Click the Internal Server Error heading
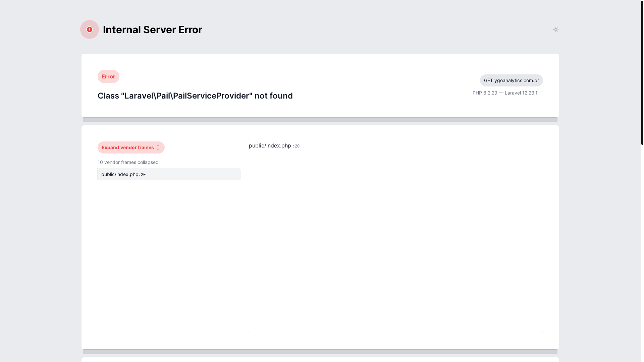Viewport: 644px width, 362px height. (153, 29)
